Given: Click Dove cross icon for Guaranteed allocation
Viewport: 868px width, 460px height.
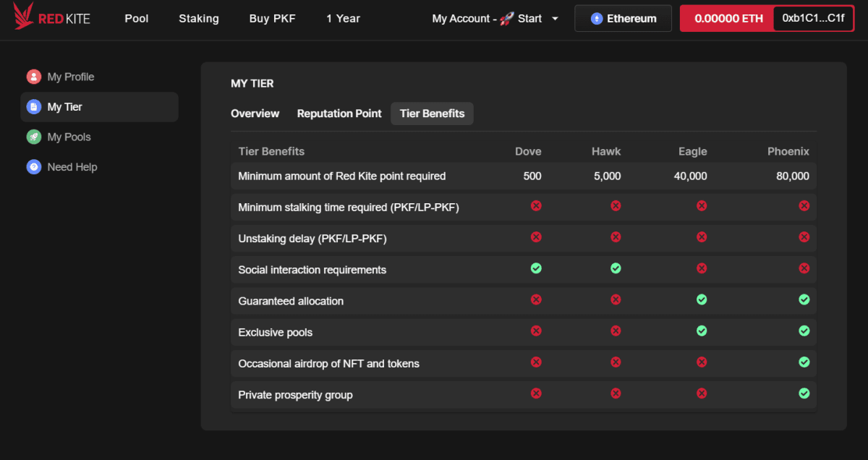Looking at the screenshot, I should tap(536, 299).
